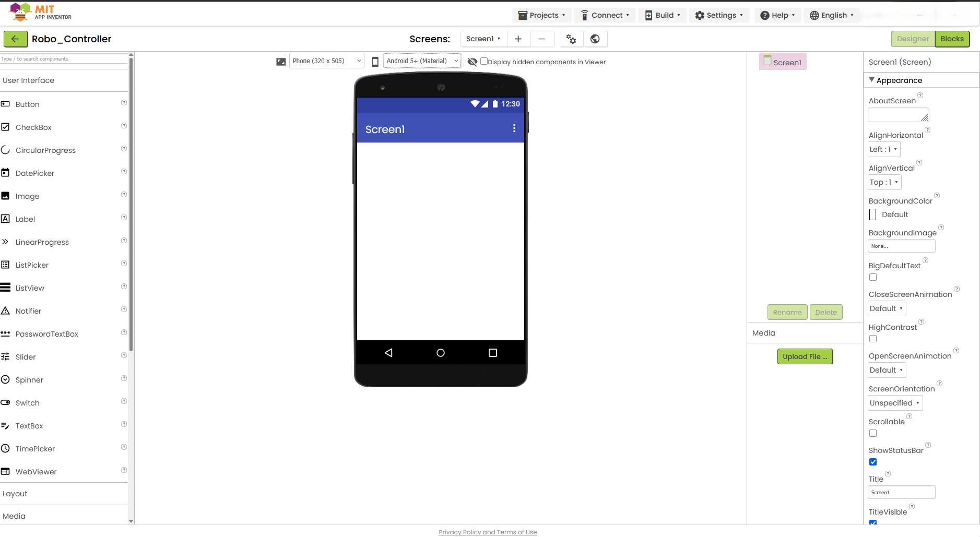This screenshot has height=537, width=980.
Task: Open the Projects menu
Action: 541,15
